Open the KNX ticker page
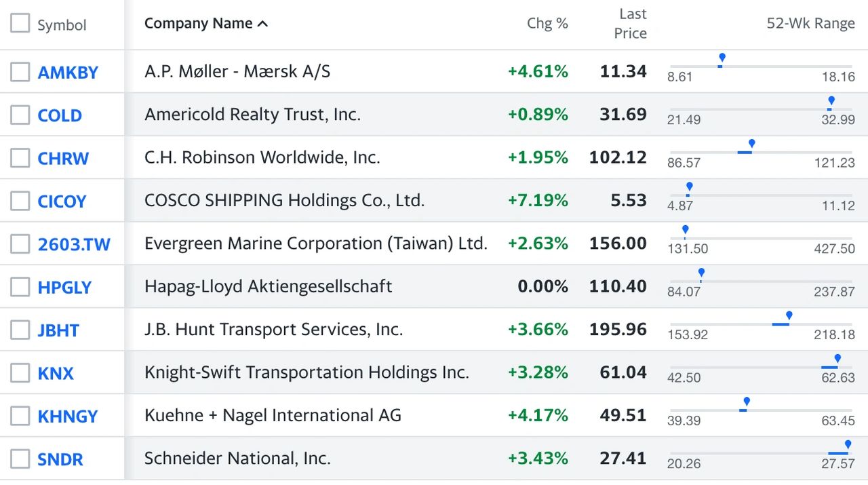The height and width of the screenshot is (485, 868). (56, 373)
